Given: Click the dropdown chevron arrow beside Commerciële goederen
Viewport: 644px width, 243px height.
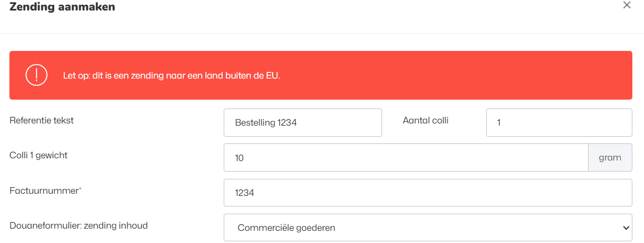Looking at the screenshot, I should click(626, 228).
